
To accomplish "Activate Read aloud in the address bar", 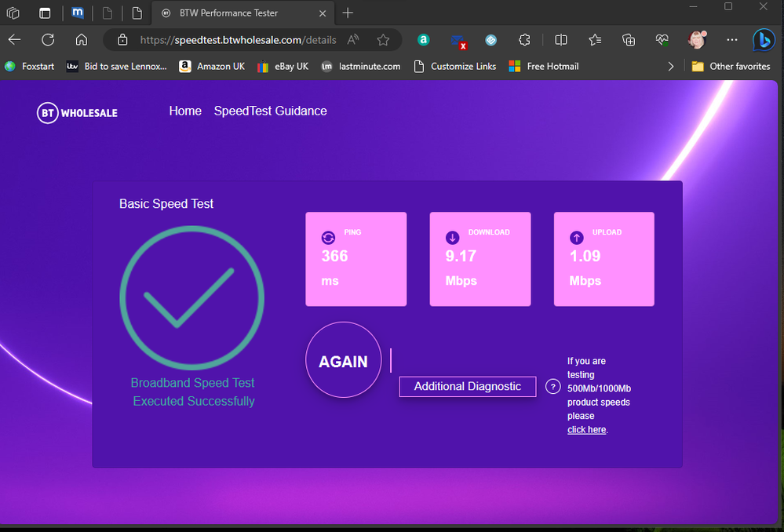I will [352, 39].
